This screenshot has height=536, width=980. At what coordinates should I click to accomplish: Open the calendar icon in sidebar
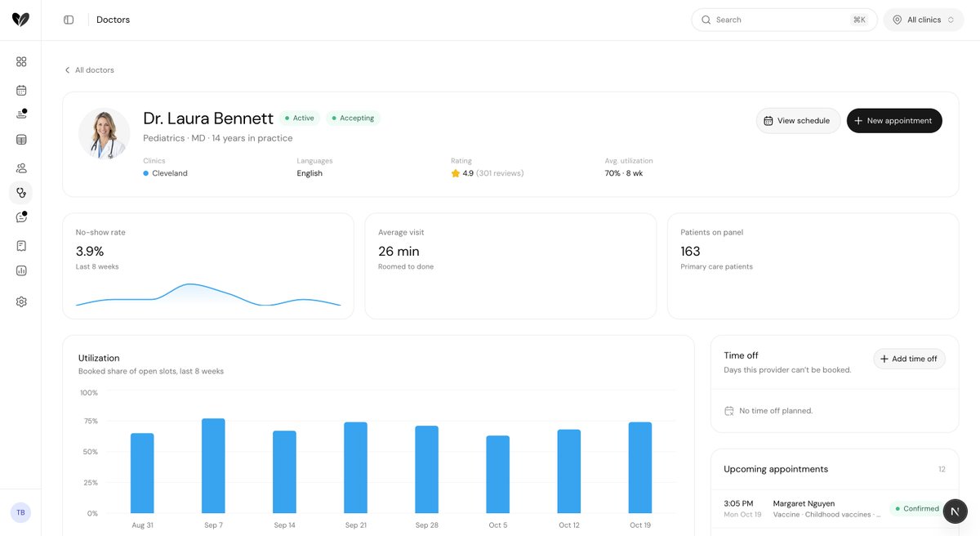coord(21,90)
